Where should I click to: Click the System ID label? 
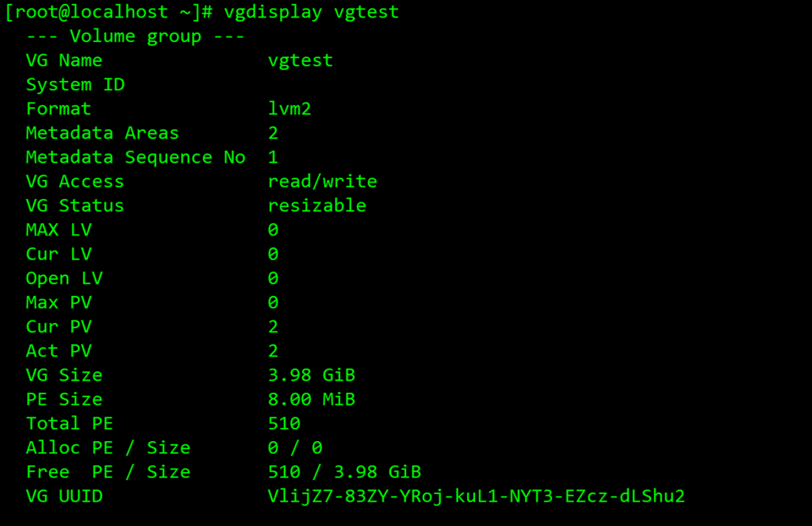click(x=75, y=85)
